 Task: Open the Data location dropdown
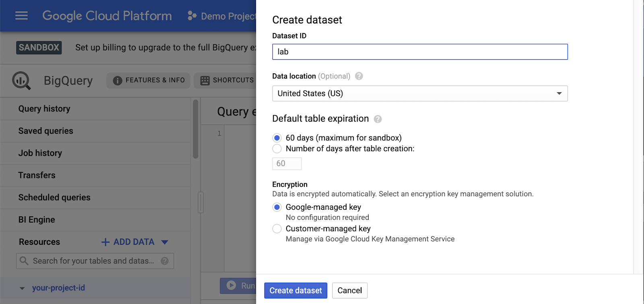pos(420,93)
